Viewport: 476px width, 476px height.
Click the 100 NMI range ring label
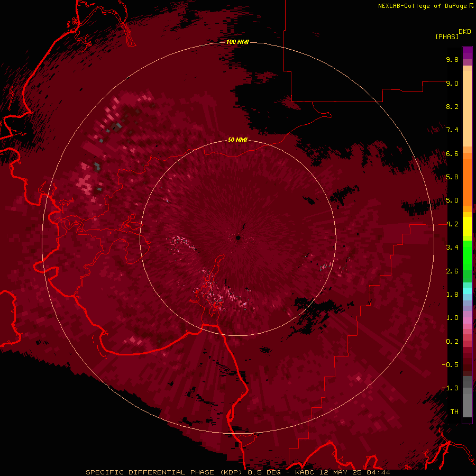pyautogui.click(x=237, y=42)
